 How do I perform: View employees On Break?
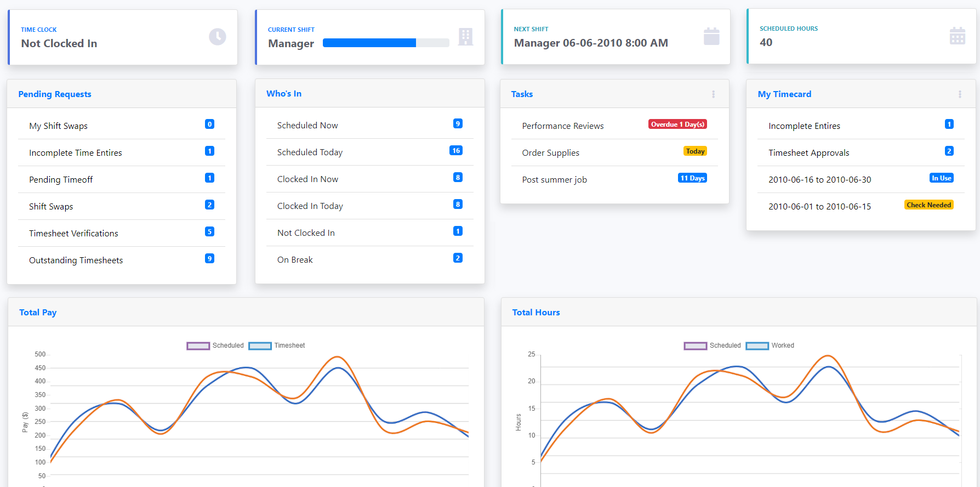click(370, 259)
